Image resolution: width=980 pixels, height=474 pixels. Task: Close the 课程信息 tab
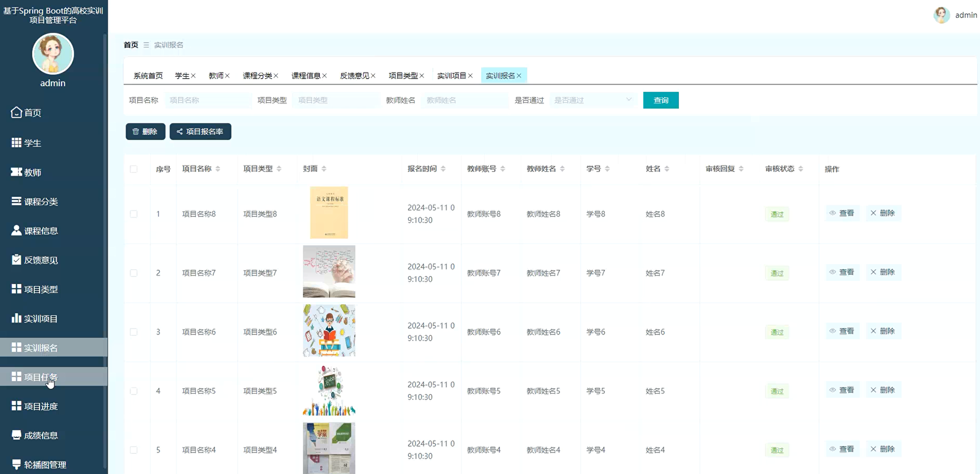[x=324, y=76]
